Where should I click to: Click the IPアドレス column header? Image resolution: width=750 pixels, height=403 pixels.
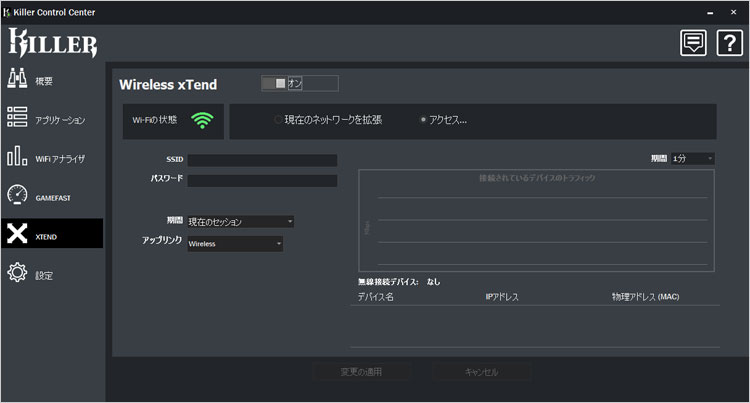click(x=502, y=297)
